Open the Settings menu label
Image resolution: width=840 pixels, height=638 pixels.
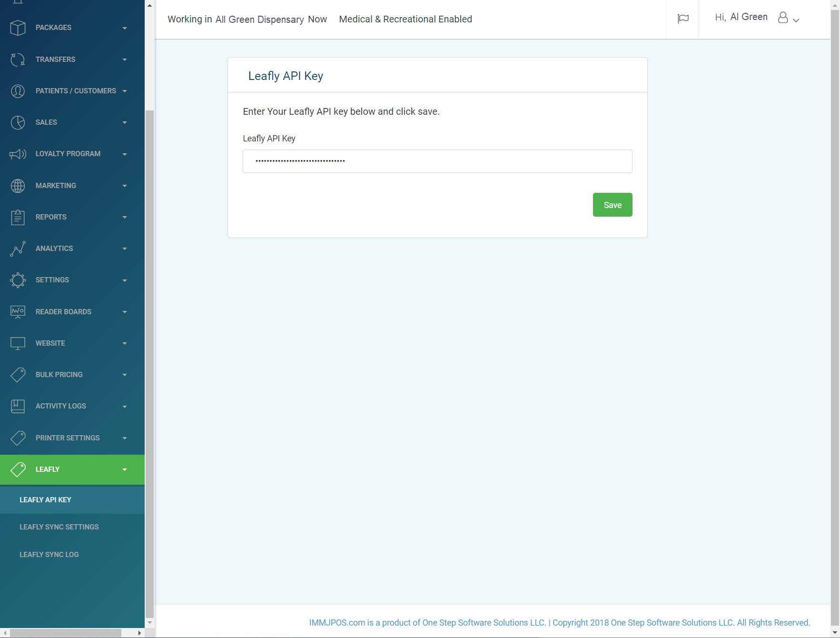(52, 280)
